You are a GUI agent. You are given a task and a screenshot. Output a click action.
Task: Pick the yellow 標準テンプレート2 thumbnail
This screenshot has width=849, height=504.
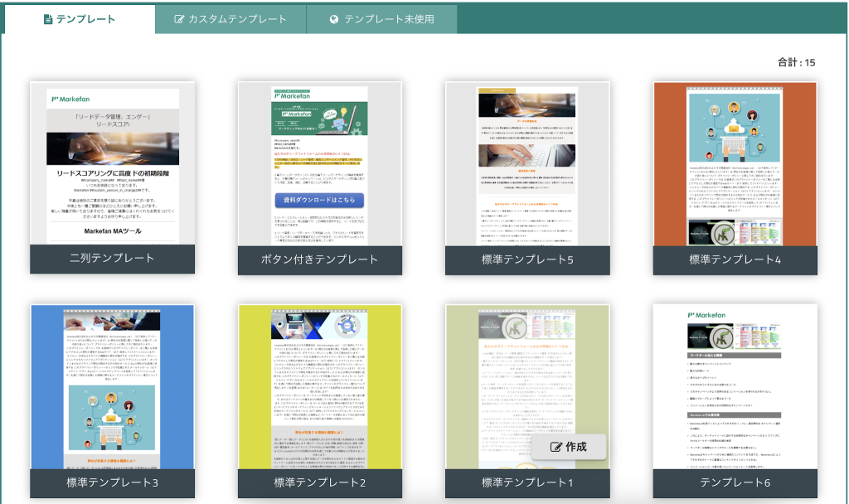(319, 385)
